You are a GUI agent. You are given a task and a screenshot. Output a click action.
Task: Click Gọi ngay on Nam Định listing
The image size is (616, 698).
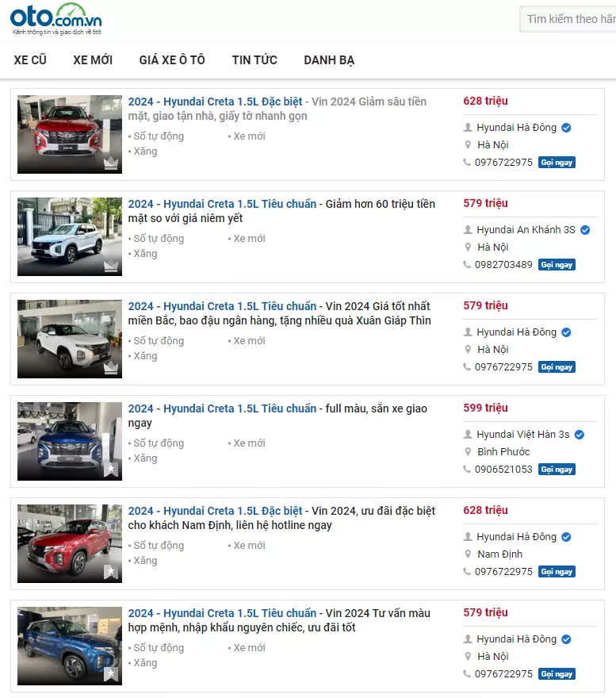click(x=557, y=572)
